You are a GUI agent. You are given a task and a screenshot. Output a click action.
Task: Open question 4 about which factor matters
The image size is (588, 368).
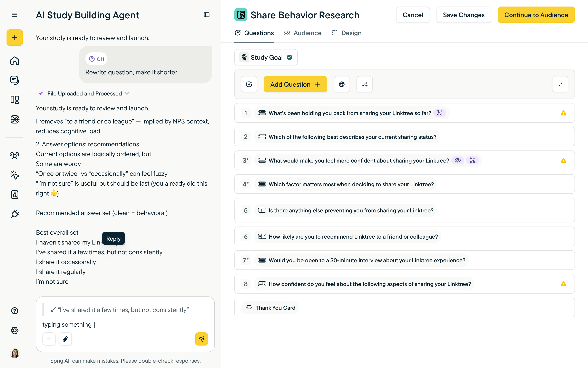point(404,184)
